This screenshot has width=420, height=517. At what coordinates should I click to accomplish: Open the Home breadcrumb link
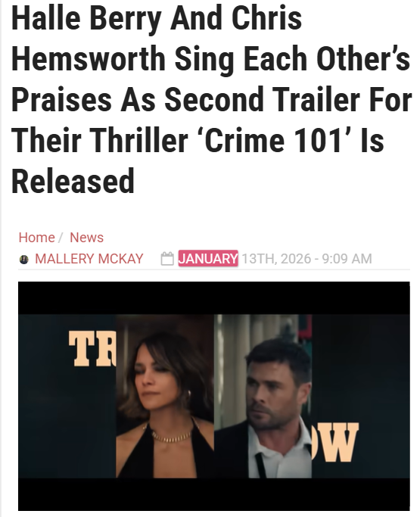pyautogui.click(x=36, y=238)
